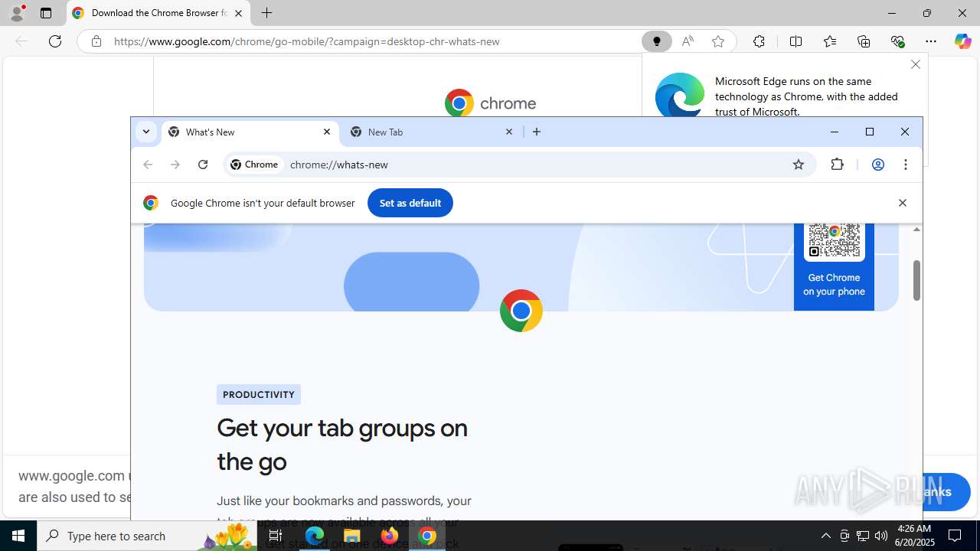This screenshot has height=551, width=980.
Task: Go back in the Chrome window
Action: [148, 165]
